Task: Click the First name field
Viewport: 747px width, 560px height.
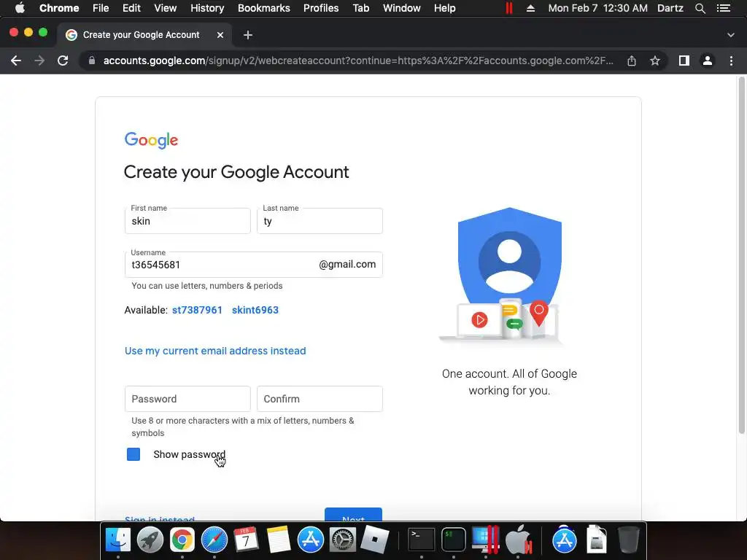Action: [187, 221]
